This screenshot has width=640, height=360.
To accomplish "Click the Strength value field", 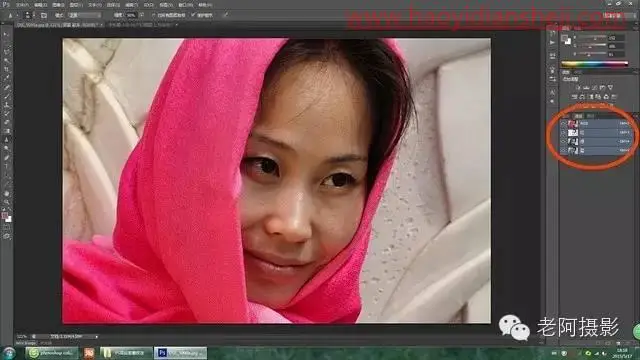I will (x=132, y=15).
